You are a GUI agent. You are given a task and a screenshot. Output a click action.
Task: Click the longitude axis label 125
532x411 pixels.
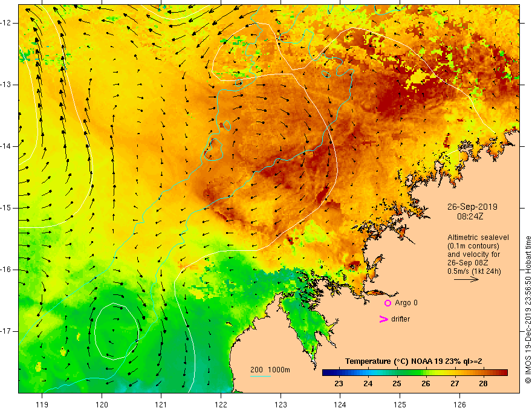400,404
